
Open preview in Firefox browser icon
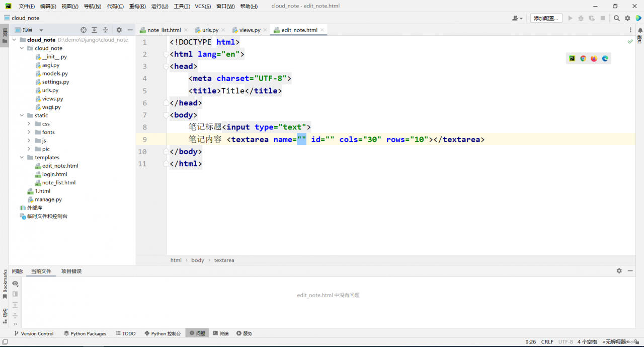click(594, 58)
